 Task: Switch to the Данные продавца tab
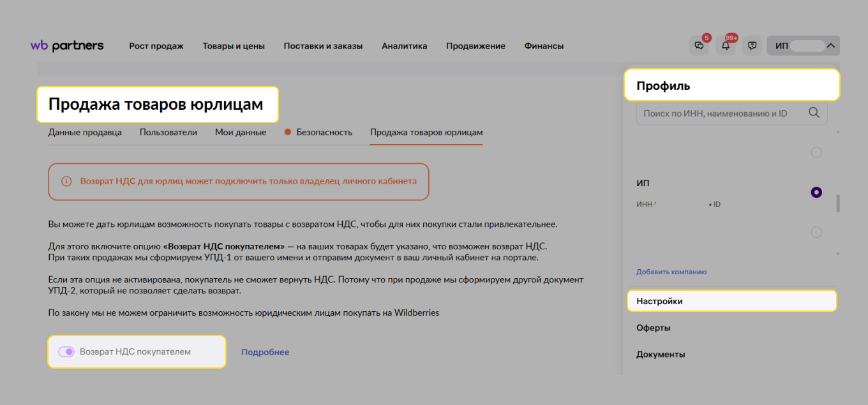point(85,133)
